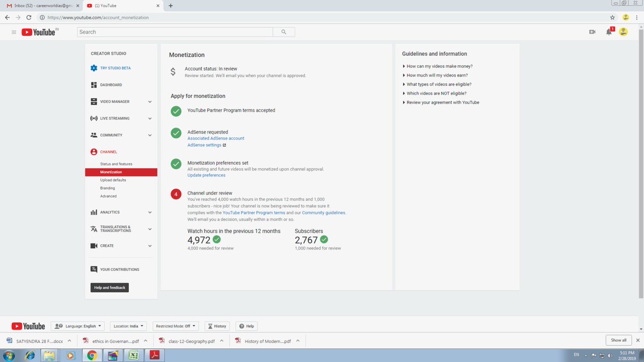Open the Community guidelines link
This screenshot has width=644, height=362.
[x=324, y=213]
